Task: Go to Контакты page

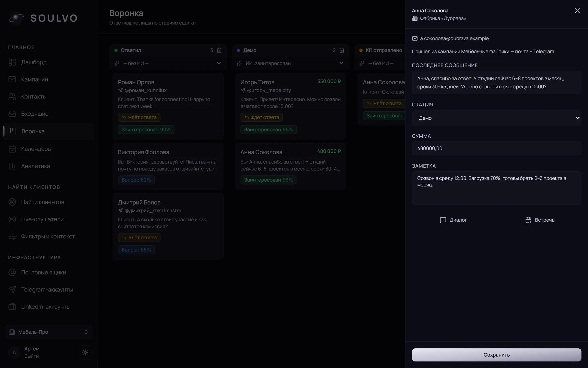Action: coord(49,96)
